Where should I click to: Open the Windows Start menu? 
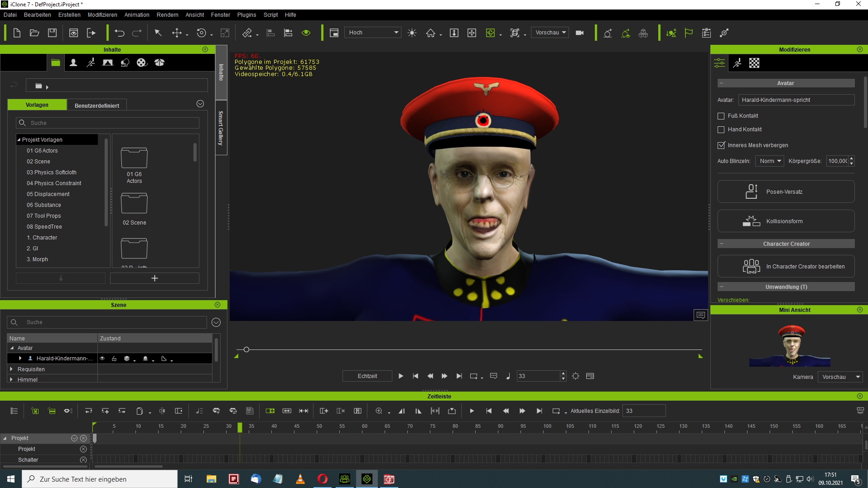click(x=11, y=479)
